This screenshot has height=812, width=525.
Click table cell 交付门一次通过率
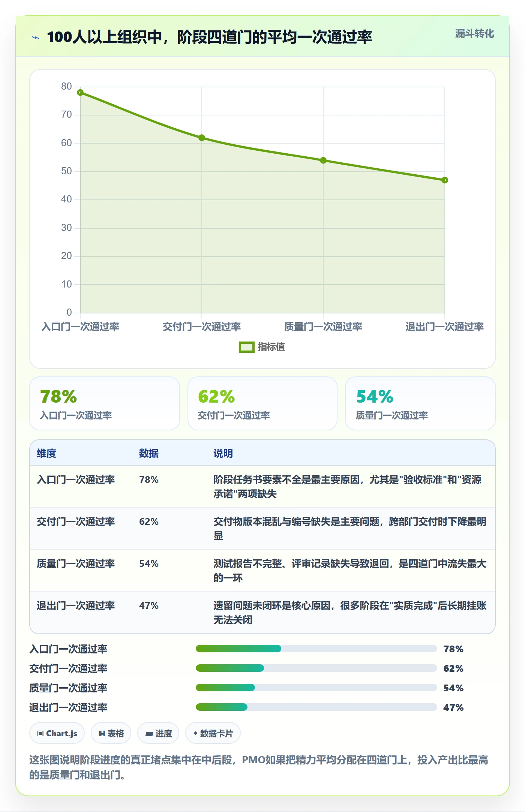[x=76, y=522]
